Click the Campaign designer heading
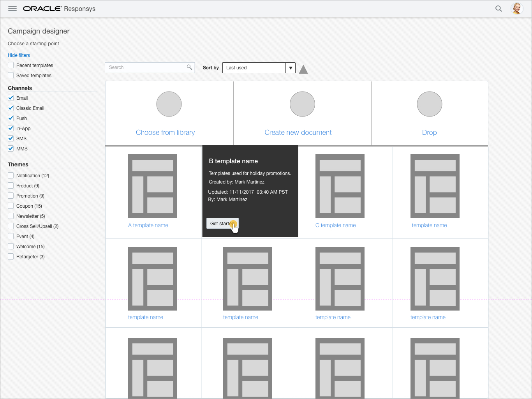Screen dimensions: 532x399 click(x=39, y=31)
